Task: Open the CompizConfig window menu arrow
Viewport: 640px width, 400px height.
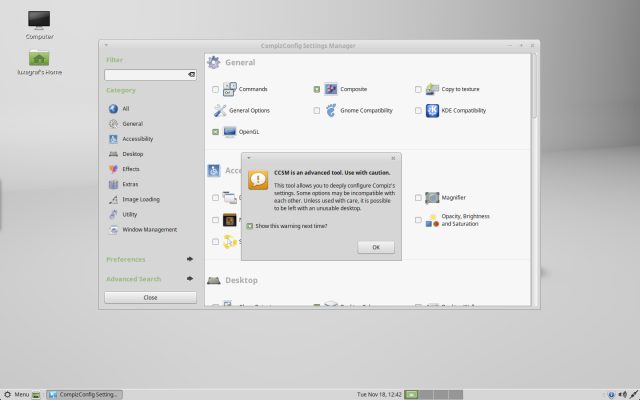Action: tap(106, 45)
